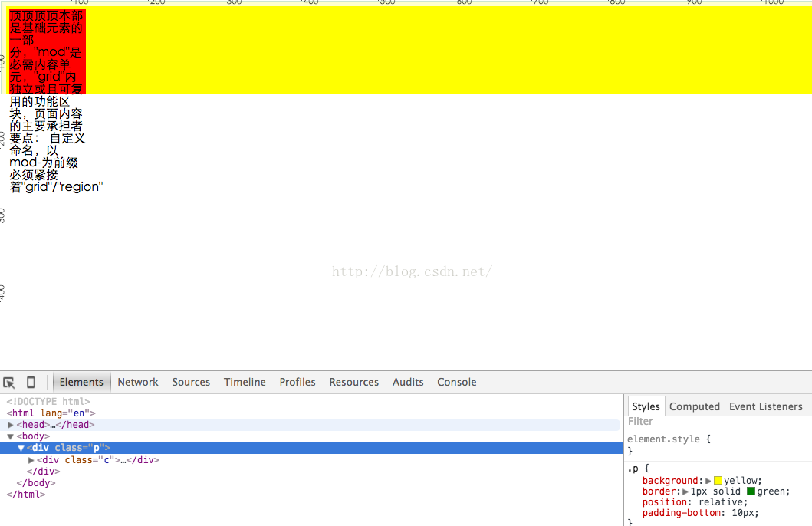Open the Audits tab
The height and width of the screenshot is (526, 812).
coord(408,382)
